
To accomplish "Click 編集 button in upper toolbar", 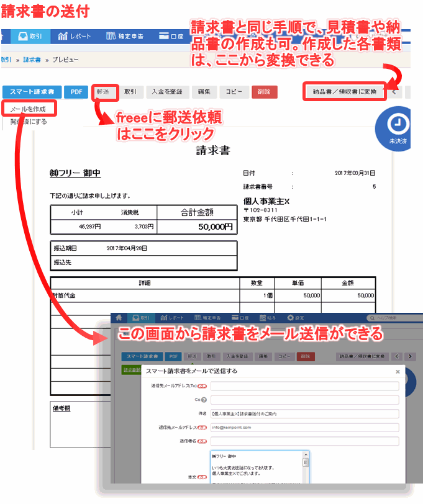I will click(x=204, y=92).
